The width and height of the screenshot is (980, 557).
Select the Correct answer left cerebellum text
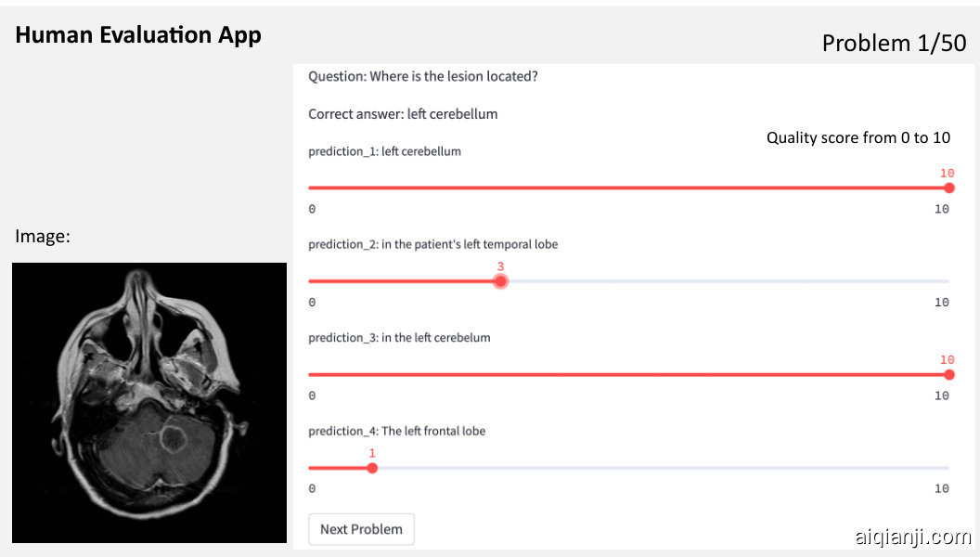click(403, 114)
